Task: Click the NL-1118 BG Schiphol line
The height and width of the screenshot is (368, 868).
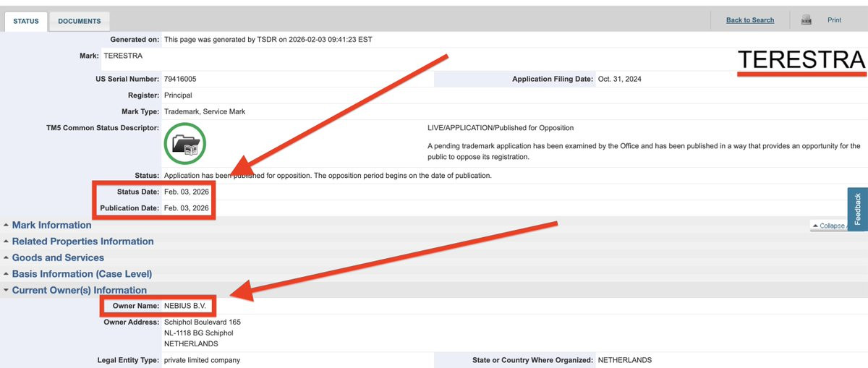Action: tap(199, 333)
